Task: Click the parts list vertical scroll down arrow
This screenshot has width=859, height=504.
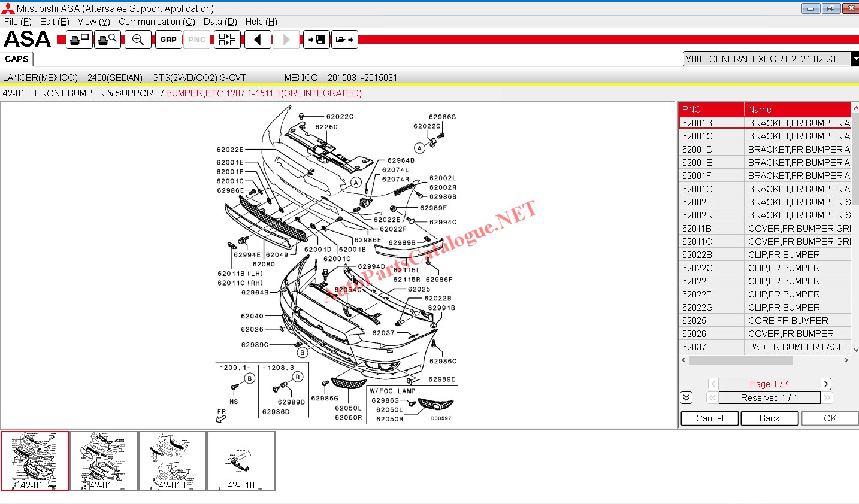Action: coord(855,350)
